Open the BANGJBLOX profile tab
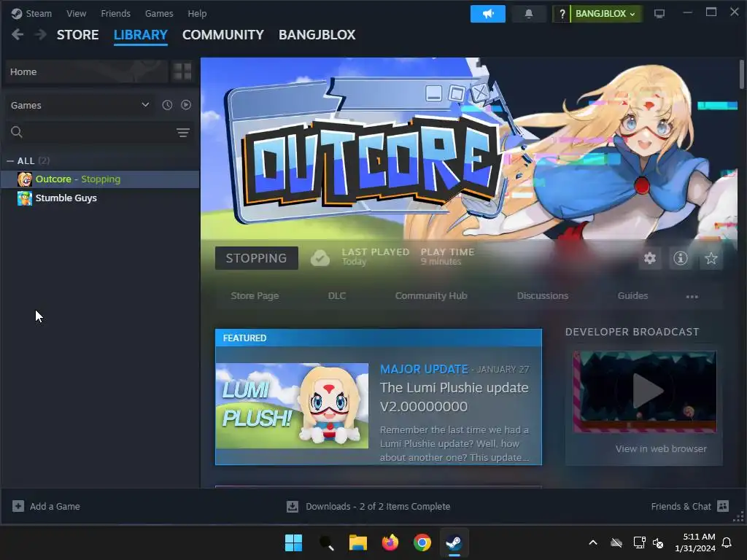This screenshot has height=560, width=747. (317, 35)
